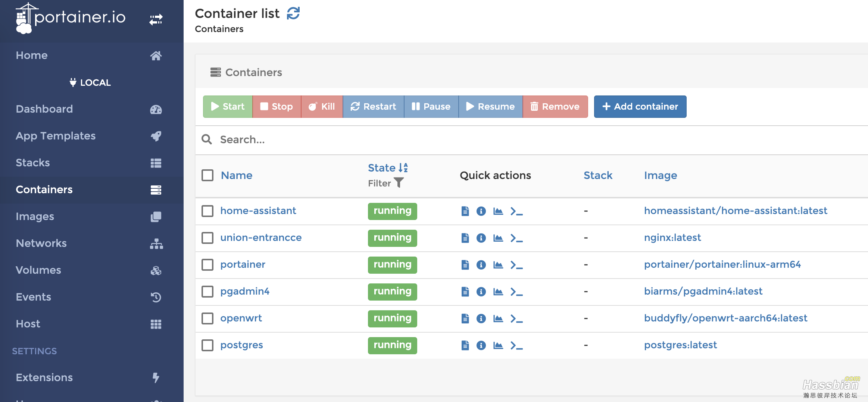Open inspect info icon for postgres
The height and width of the screenshot is (402, 868).
click(481, 345)
